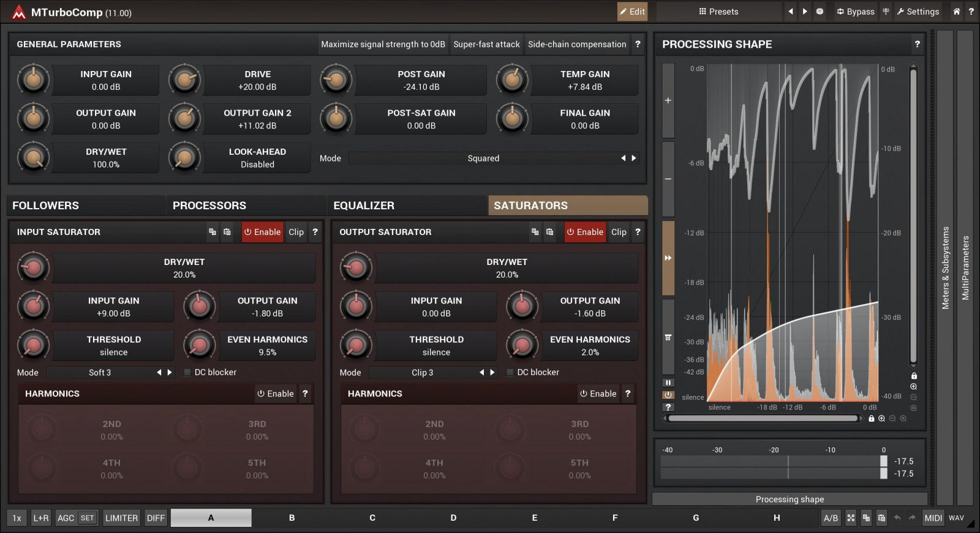Toggle the Bypass button
The width and height of the screenshot is (980, 533).
click(856, 11)
